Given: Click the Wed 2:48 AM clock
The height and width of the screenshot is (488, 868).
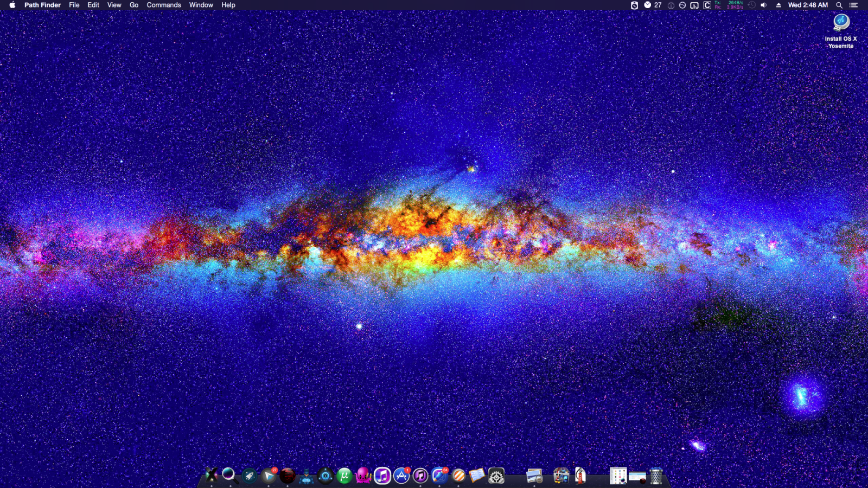Looking at the screenshot, I should pos(808,5).
